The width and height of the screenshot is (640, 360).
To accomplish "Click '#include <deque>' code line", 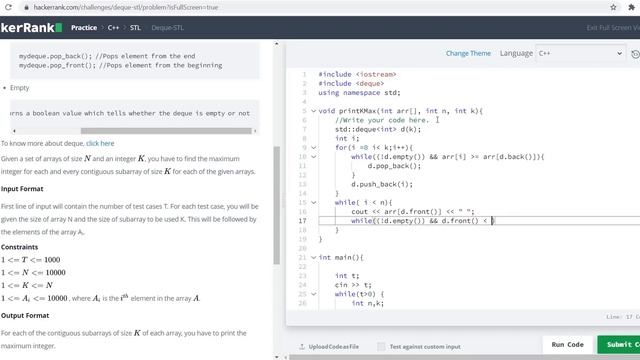I will pyautogui.click(x=351, y=83).
